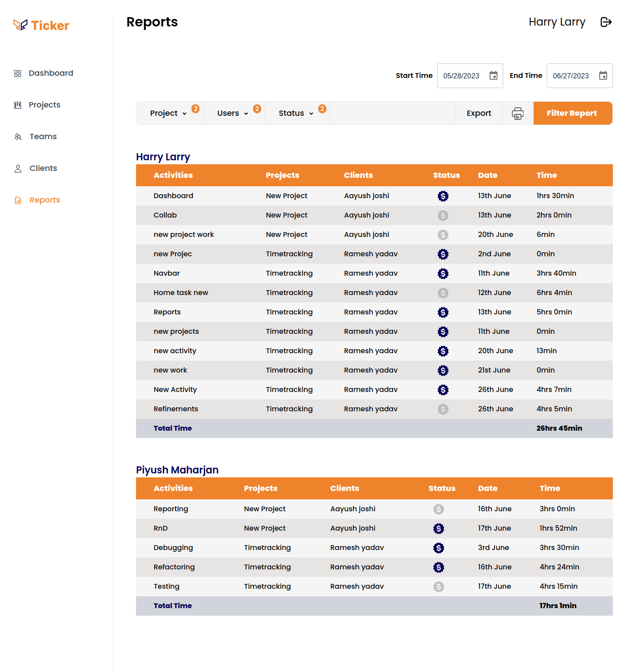Click the '21st June' date cell

coord(494,370)
